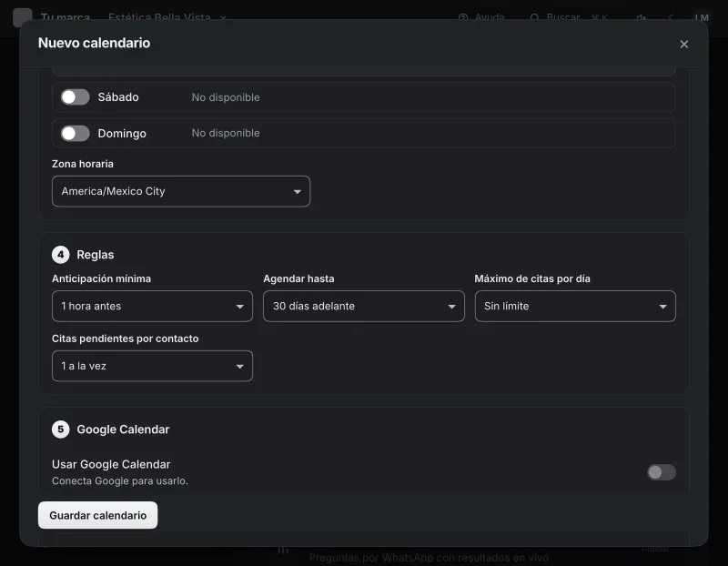Click the Máximo de citas por día label
The image size is (728, 566).
[x=532, y=278]
